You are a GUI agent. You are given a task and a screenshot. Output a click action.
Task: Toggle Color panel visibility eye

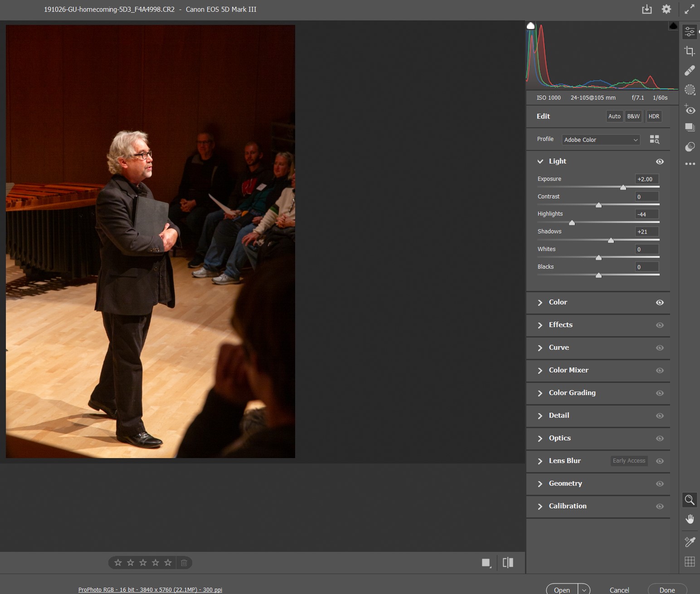(660, 302)
